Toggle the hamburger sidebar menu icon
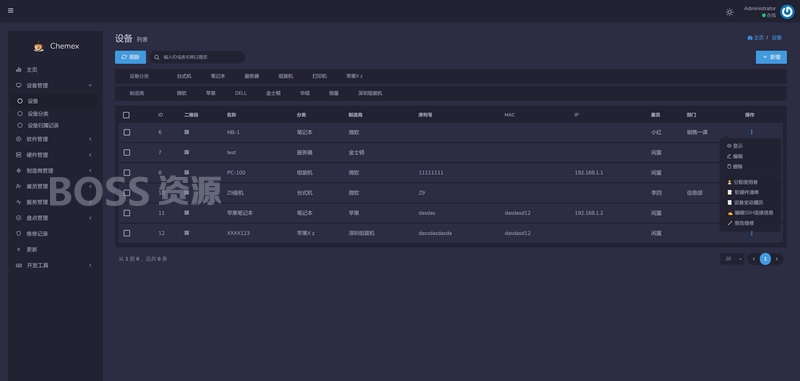Screen dimensions: 800x381 coord(11,11)
